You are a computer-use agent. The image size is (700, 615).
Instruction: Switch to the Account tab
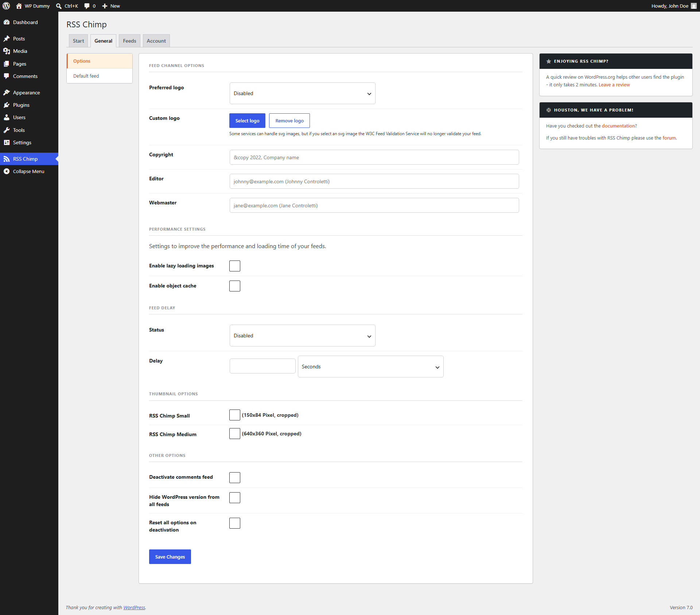tap(156, 41)
